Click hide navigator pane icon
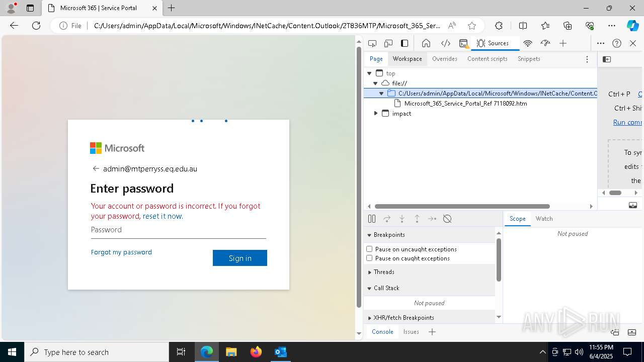The width and height of the screenshot is (644, 362). (x=607, y=59)
